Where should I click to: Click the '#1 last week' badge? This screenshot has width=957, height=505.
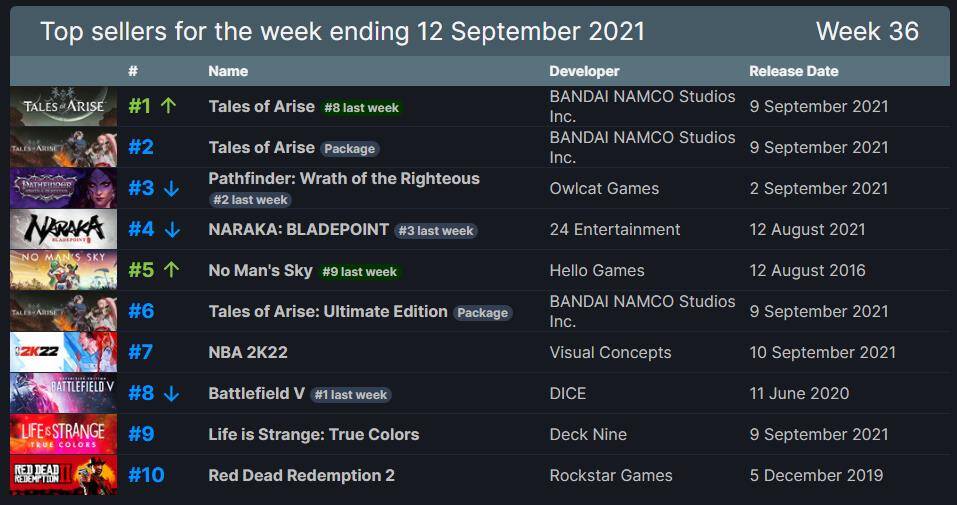tap(350, 394)
